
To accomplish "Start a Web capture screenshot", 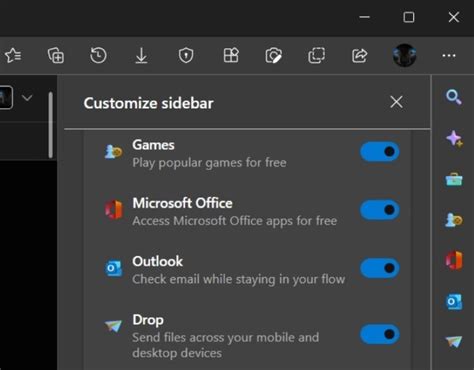I will click(273, 55).
